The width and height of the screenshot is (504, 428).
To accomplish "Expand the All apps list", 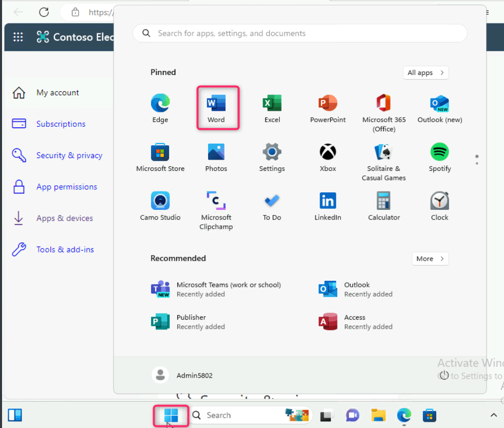I will pos(426,73).
